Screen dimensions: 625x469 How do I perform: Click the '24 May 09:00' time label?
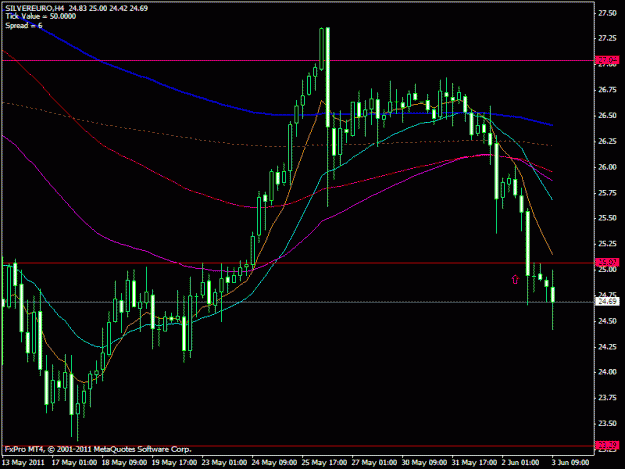(x=274, y=463)
